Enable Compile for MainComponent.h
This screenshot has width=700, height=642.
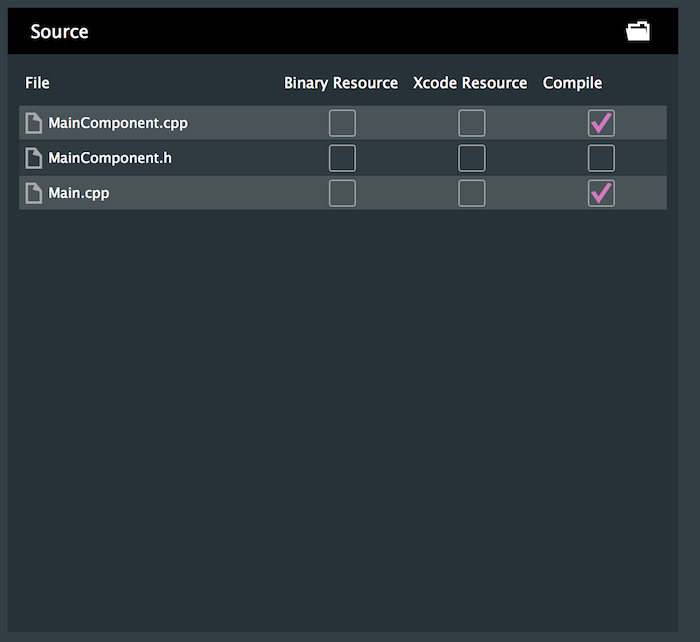(601, 158)
